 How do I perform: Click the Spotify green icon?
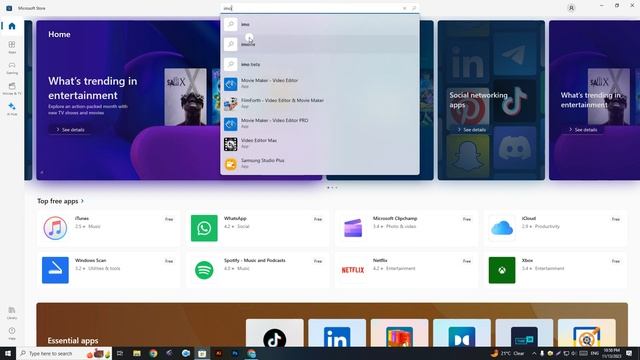[x=204, y=270]
